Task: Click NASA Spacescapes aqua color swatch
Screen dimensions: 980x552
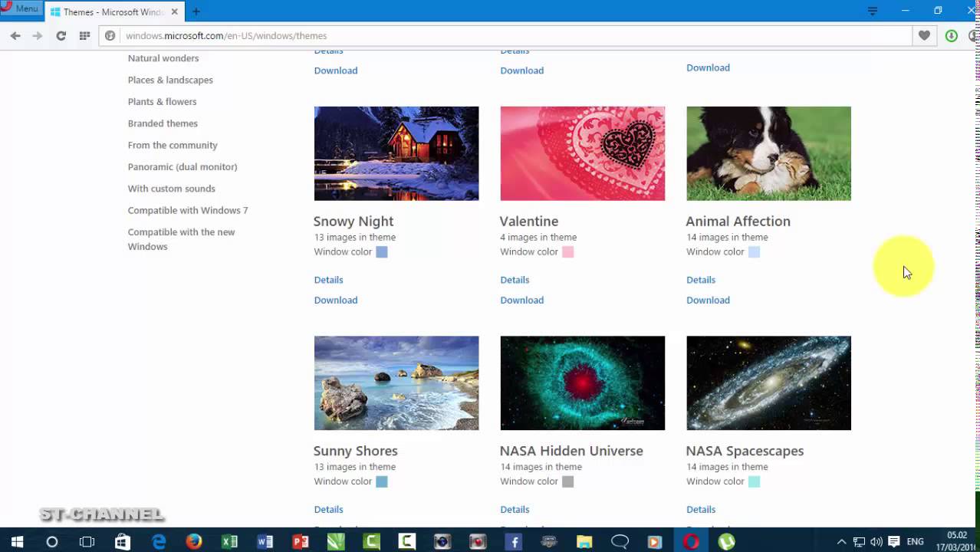Action: coord(755,481)
